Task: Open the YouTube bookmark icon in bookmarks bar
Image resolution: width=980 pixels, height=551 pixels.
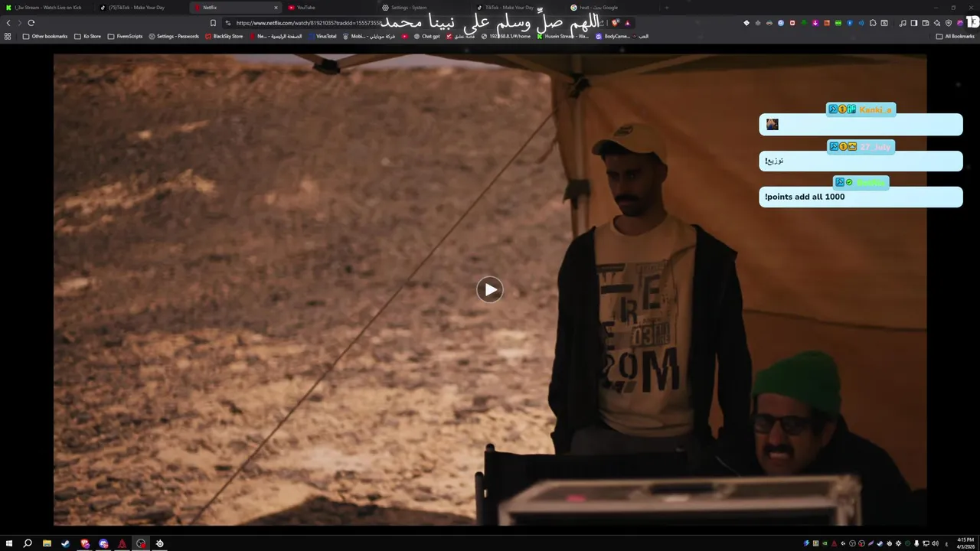Action: click(405, 36)
